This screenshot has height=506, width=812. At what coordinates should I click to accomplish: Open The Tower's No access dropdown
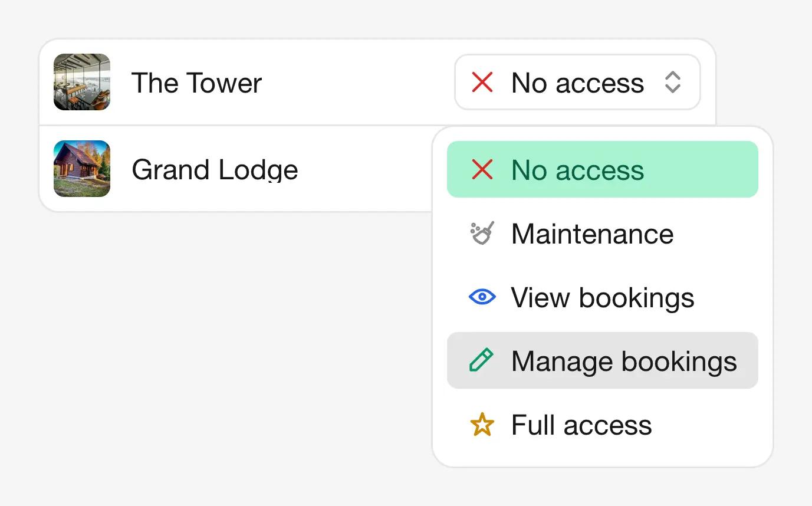coord(577,83)
